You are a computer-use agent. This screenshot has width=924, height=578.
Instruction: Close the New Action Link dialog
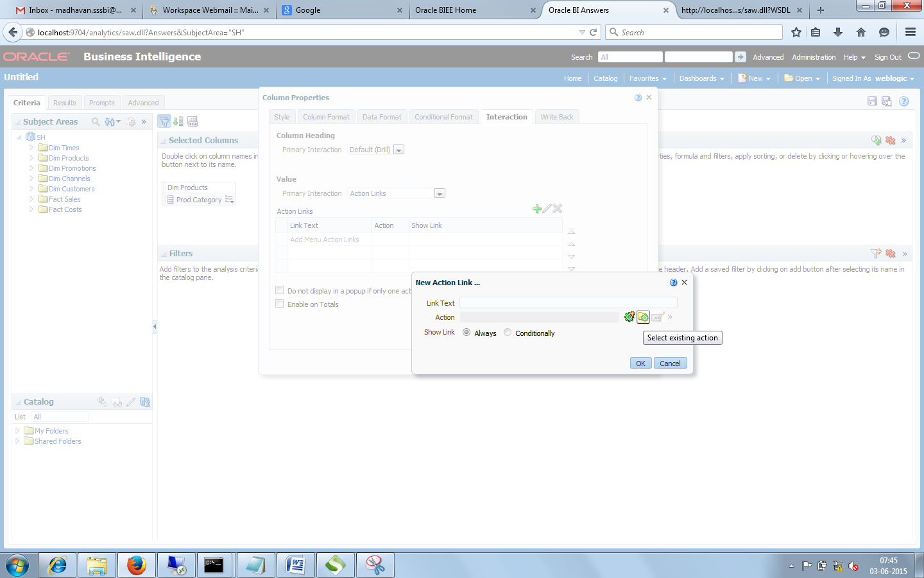[x=684, y=283]
